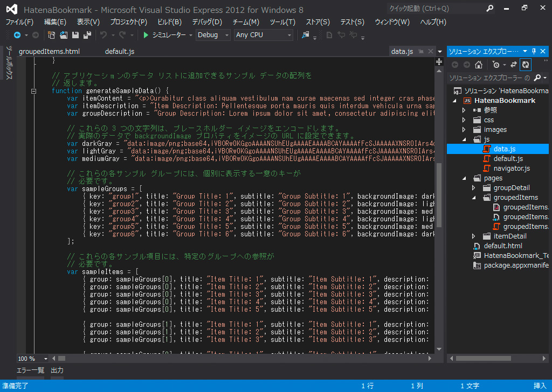The width and height of the screenshot is (552, 392).
Task: Open the ビルド(B) menu
Action: 170,22
